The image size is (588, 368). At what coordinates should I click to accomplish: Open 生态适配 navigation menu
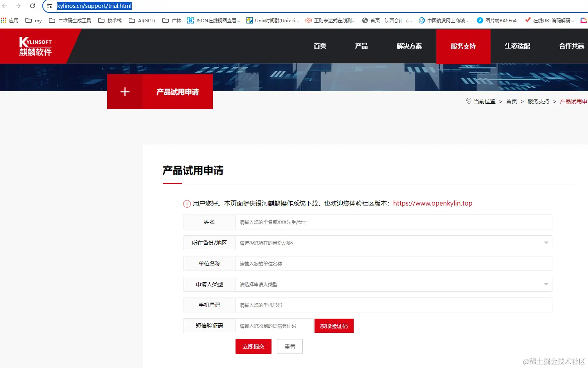pyautogui.click(x=517, y=46)
